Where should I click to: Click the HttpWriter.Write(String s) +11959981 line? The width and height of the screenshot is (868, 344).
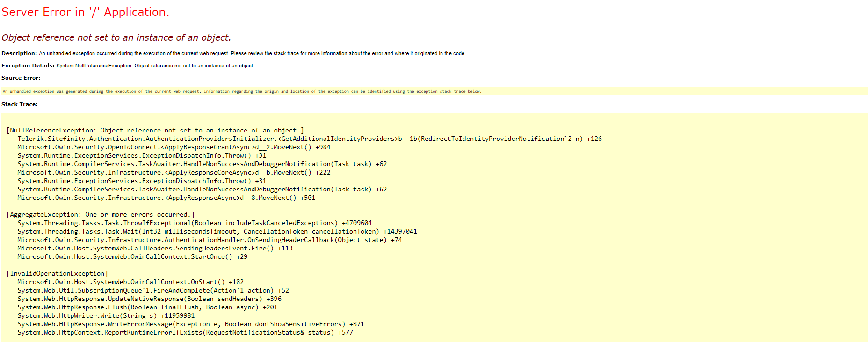coord(106,316)
